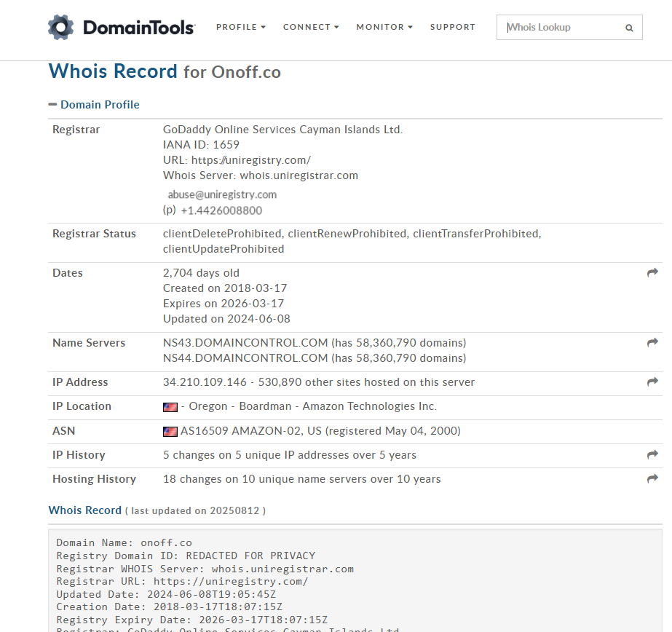Click the share arrow in Hosting History row

click(652, 479)
